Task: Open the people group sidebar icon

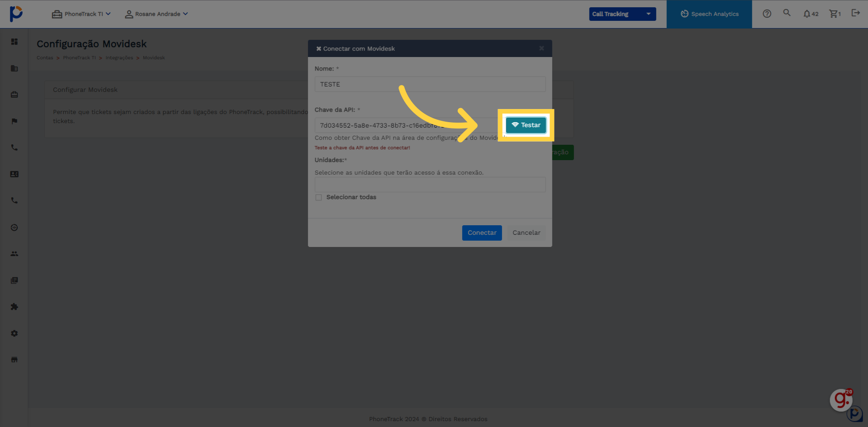Action: (x=14, y=254)
